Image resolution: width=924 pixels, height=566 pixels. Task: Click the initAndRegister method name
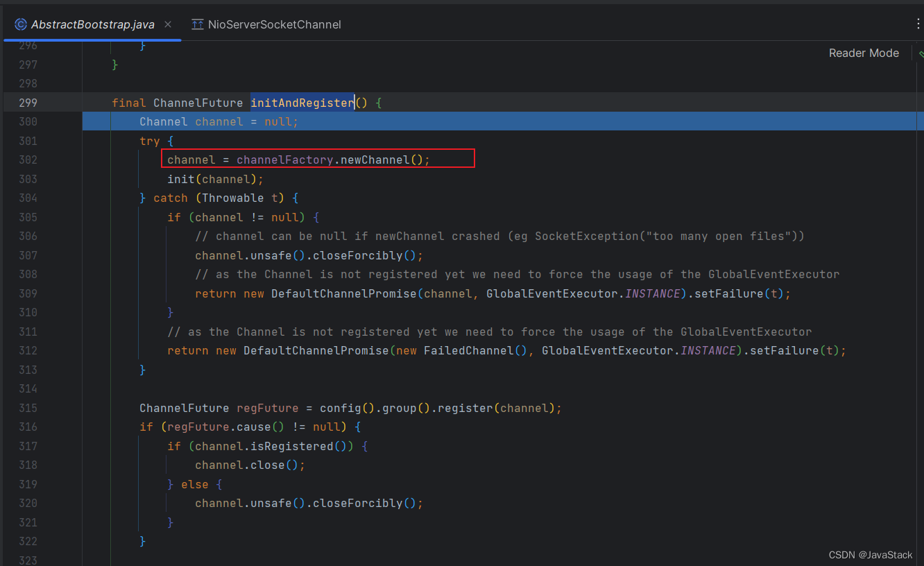coord(302,103)
